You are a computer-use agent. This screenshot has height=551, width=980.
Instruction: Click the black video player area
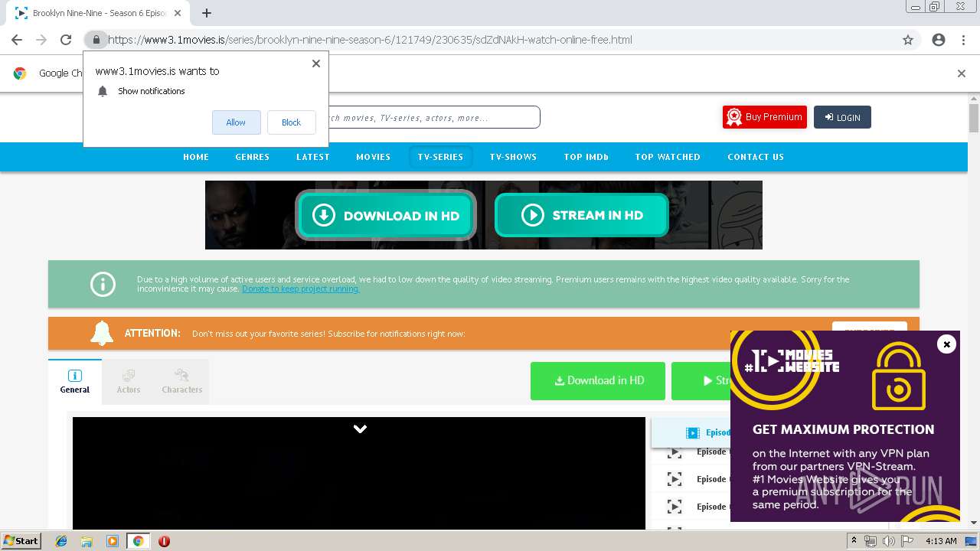359,473
